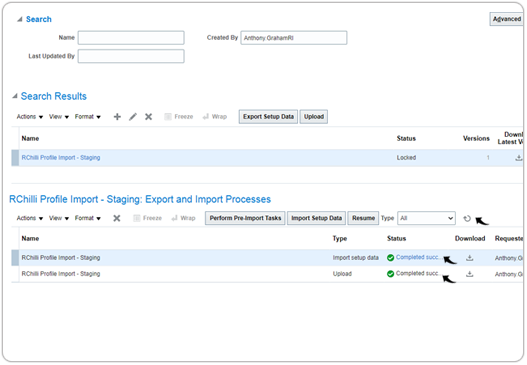Click the Resume button

363,218
